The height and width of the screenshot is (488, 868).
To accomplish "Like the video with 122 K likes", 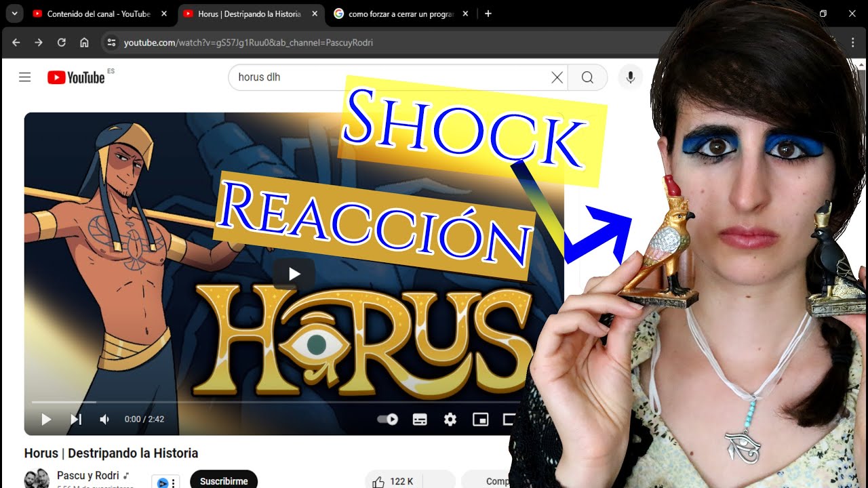I will pos(392,481).
